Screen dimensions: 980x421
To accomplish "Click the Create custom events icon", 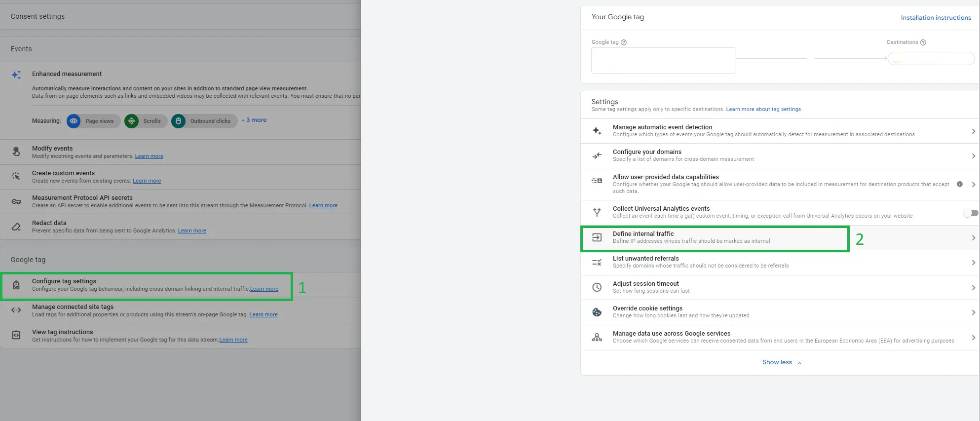I will click(x=16, y=176).
